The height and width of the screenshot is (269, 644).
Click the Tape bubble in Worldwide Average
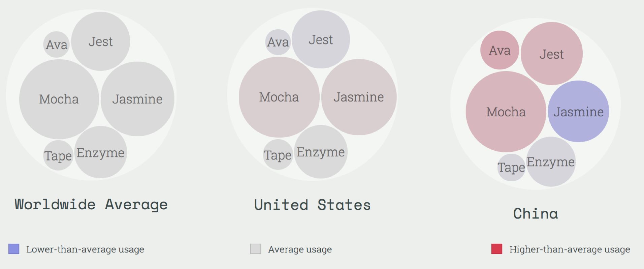pos(58,155)
